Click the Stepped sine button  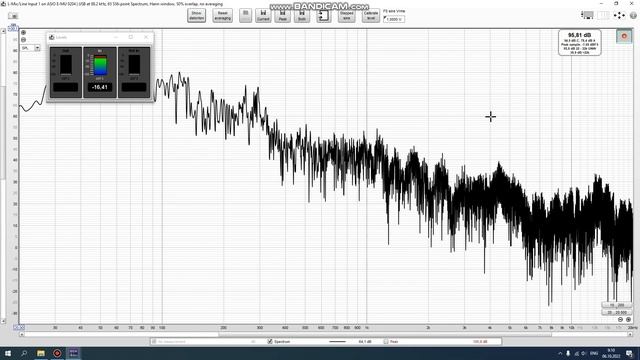pos(347,16)
